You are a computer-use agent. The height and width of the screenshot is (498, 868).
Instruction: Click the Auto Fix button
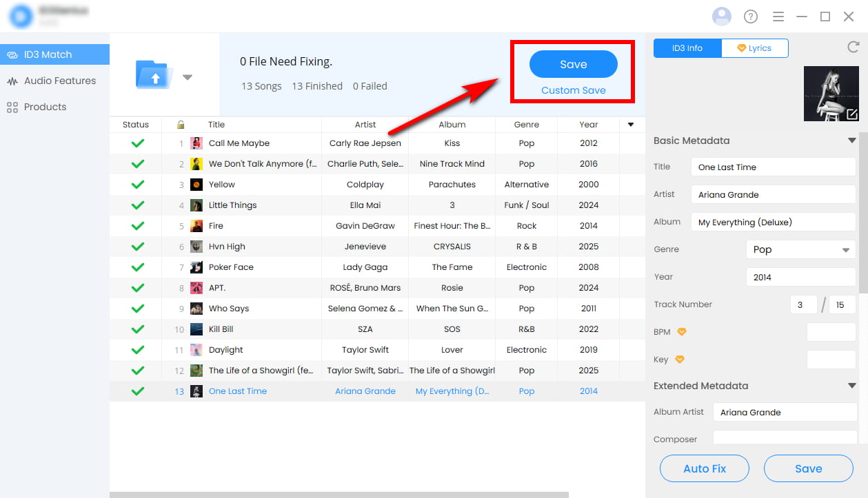click(705, 468)
